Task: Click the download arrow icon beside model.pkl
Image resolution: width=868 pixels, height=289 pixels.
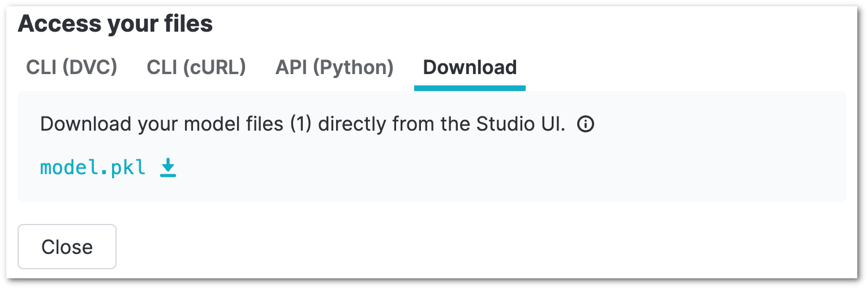Action: (168, 168)
